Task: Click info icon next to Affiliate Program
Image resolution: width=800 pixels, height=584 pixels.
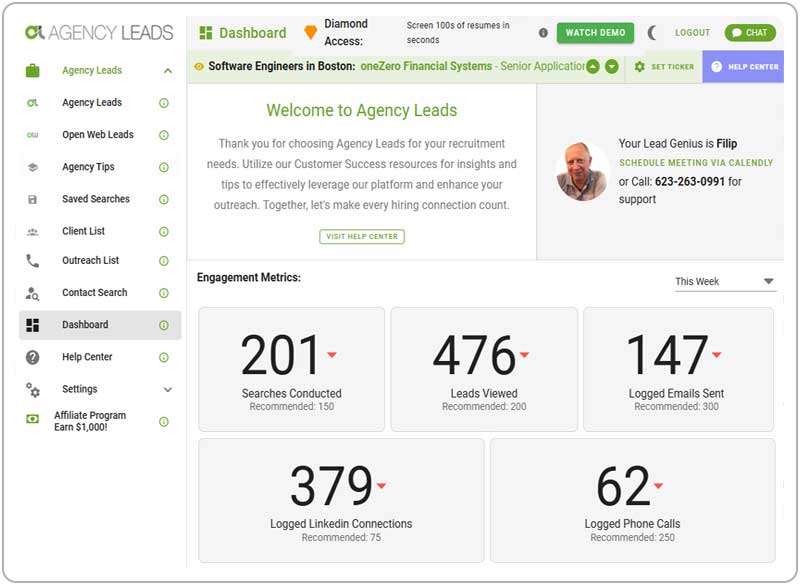Action: (x=164, y=422)
